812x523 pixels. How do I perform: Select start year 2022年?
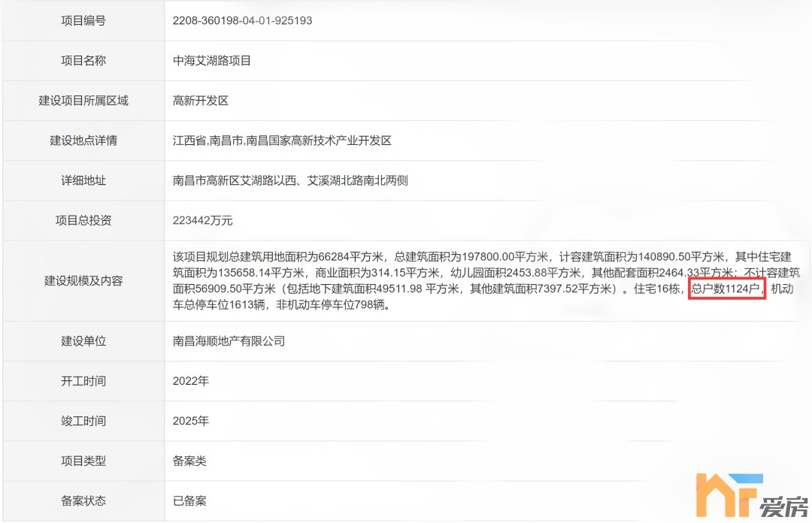[190, 380]
